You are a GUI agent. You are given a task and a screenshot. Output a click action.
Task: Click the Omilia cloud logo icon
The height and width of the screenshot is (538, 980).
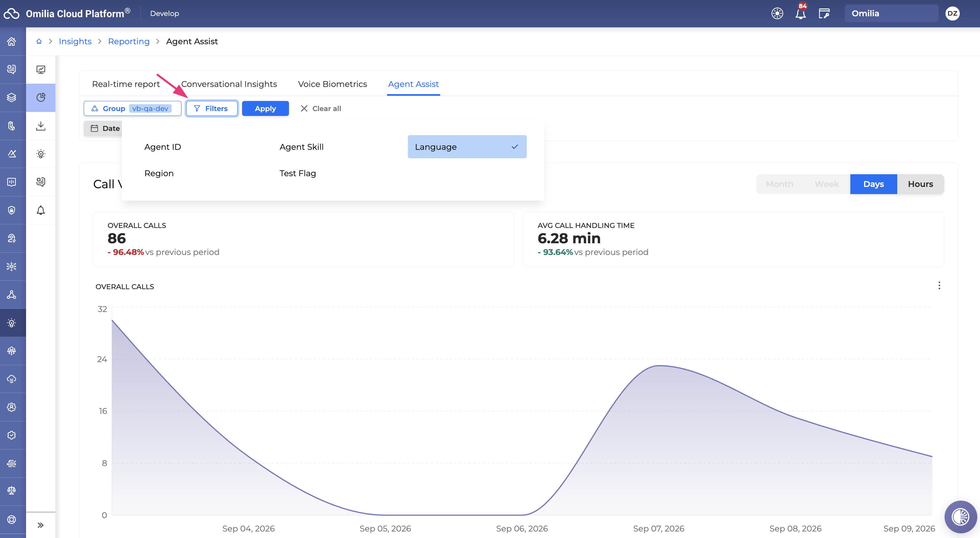click(11, 13)
